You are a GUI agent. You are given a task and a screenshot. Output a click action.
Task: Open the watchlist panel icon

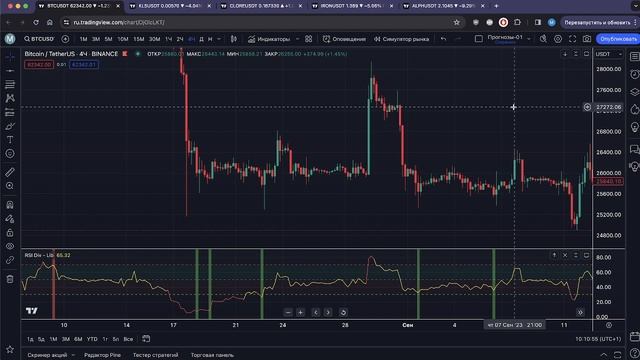[634, 56]
